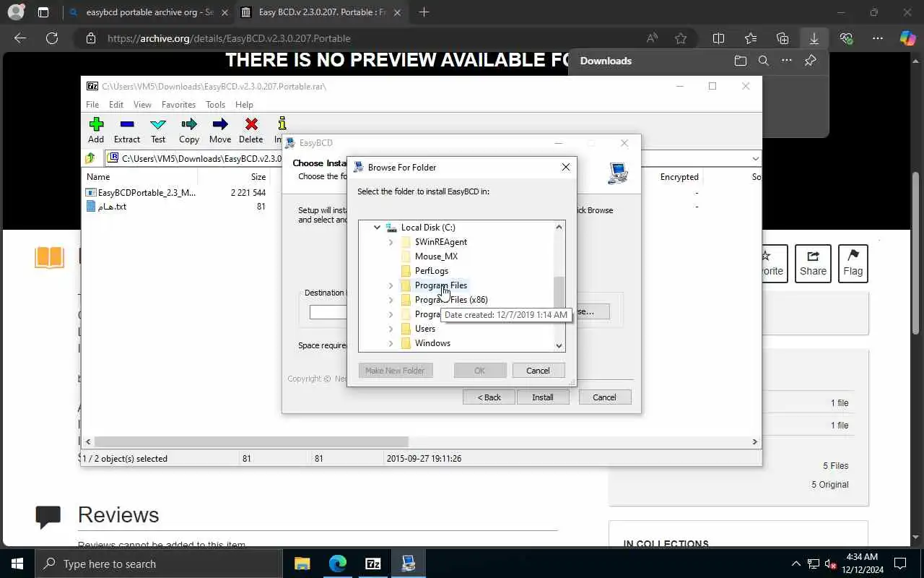The image size is (924, 578).
Task: Open browser Downloads icon
Action: coord(814,38)
